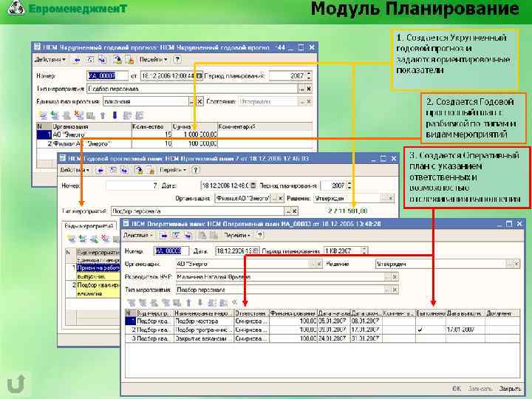This screenshot has width=532, height=399.
Task: Click Руководитель field Малинина Наталия
Action: tap(280, 277)
